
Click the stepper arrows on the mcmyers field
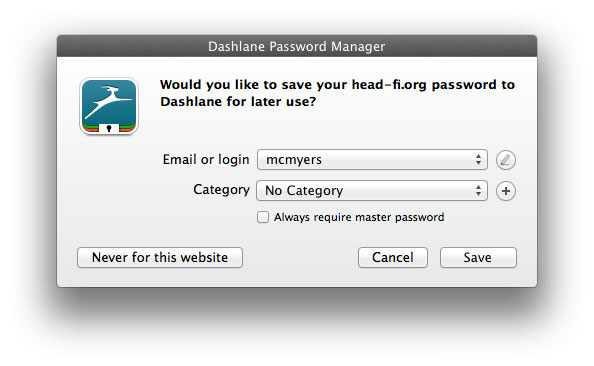coord(478,160)
